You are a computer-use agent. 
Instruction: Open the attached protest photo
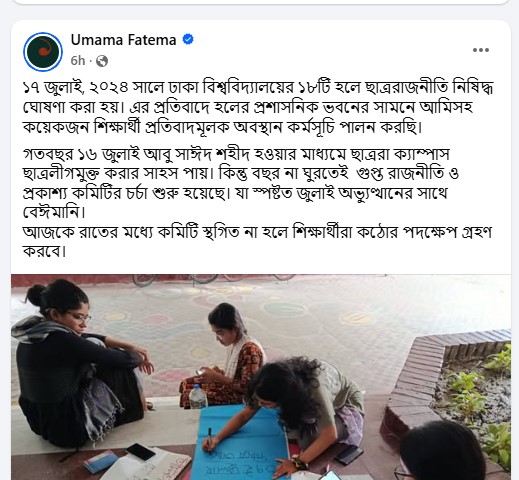pyautogui.click(x=261, y=377)
